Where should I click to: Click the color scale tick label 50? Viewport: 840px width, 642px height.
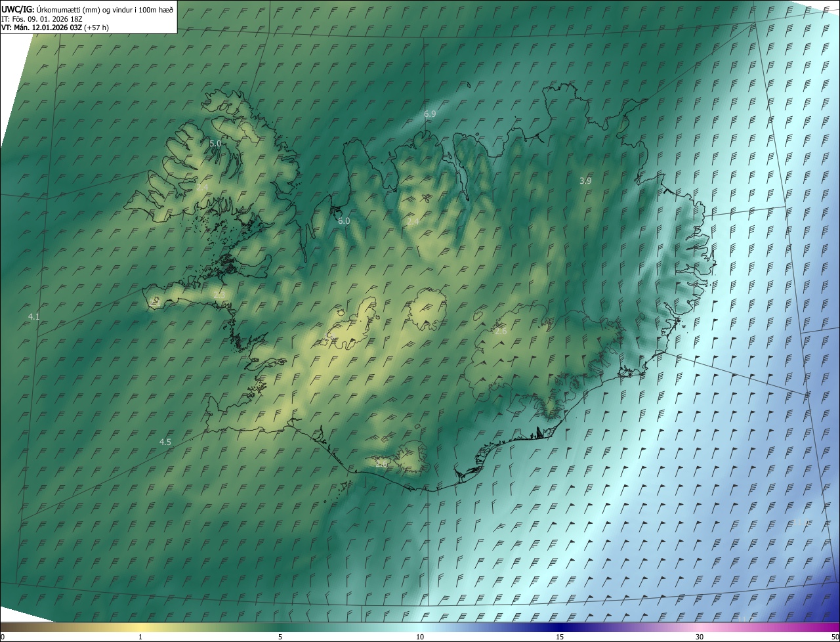click(835, 637)
